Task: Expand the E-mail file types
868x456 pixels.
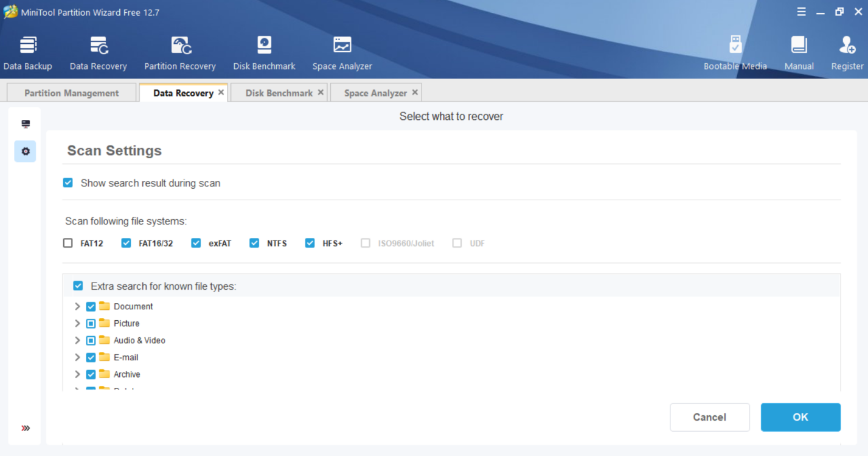Action: pyautogui.click(x=77, y=357)
